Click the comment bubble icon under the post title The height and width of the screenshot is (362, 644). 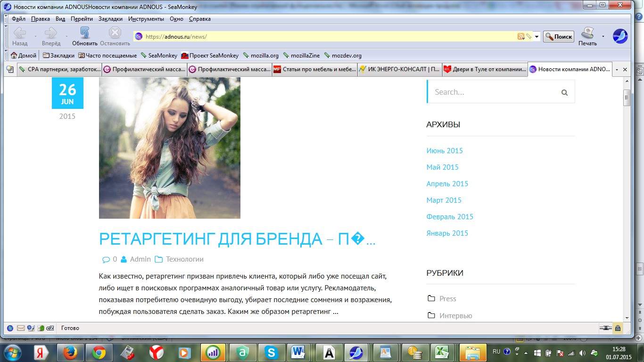[x=106, y=259]
